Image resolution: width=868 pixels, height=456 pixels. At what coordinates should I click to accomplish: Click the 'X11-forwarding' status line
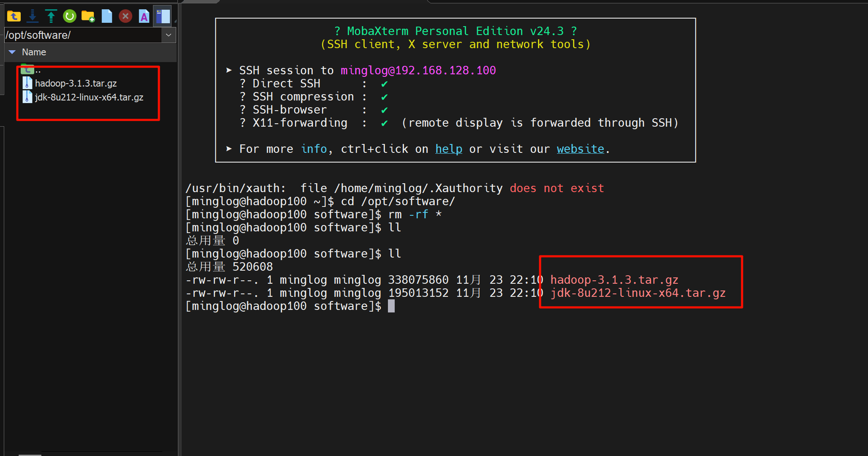pos(459,123)
